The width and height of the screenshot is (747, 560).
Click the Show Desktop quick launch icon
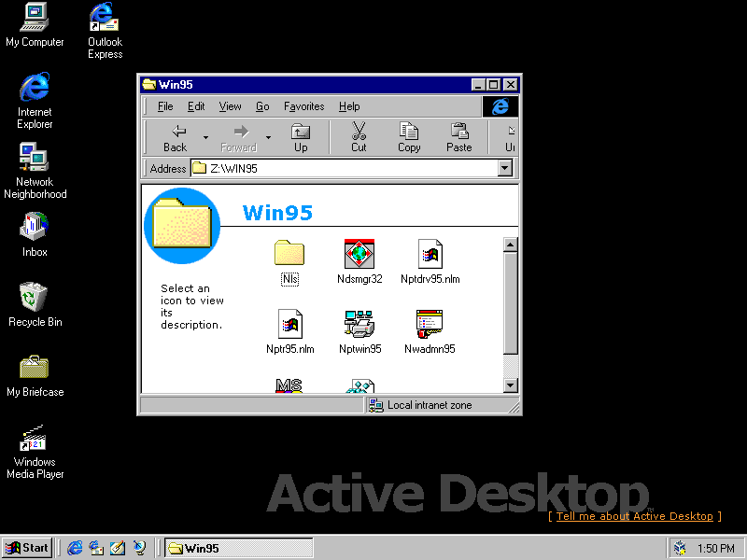pyautogui.click(x=118, y=548)
